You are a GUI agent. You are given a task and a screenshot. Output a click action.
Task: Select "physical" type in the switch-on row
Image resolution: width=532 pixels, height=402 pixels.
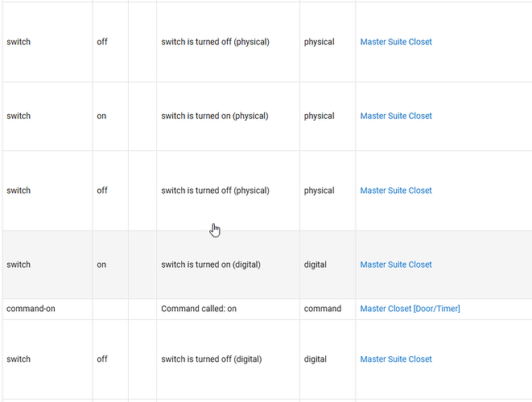tap(319, 116)
